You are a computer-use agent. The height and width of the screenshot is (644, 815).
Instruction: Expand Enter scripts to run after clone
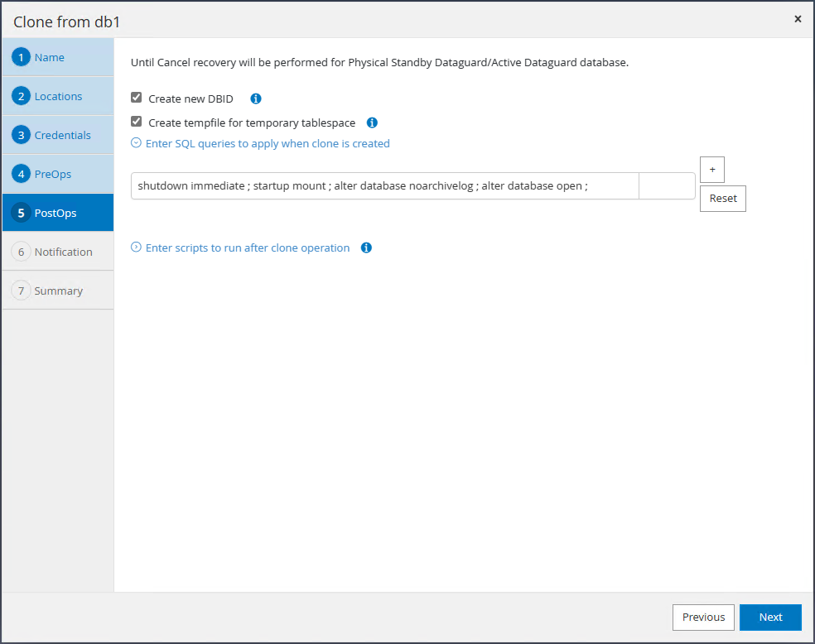click(137, 248)
